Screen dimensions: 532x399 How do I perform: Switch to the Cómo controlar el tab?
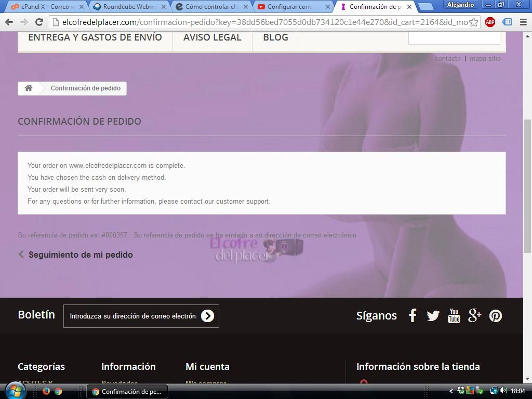(211, 7)
